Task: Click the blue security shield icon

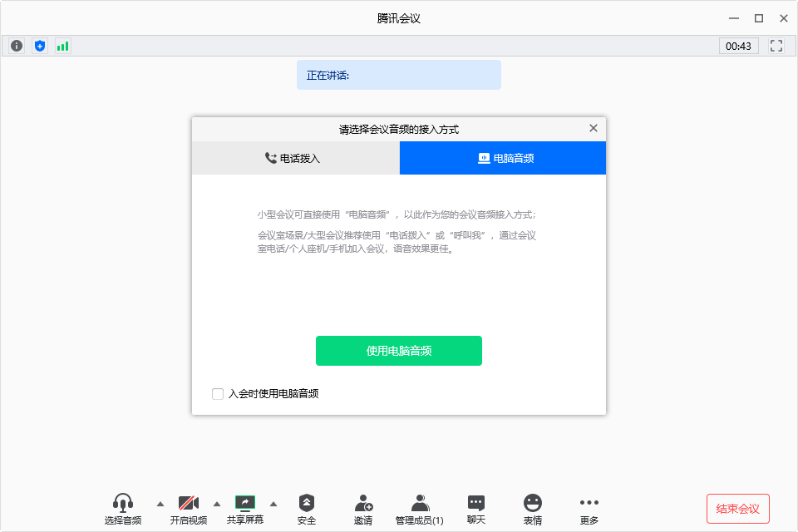Action: click(40, 46)
